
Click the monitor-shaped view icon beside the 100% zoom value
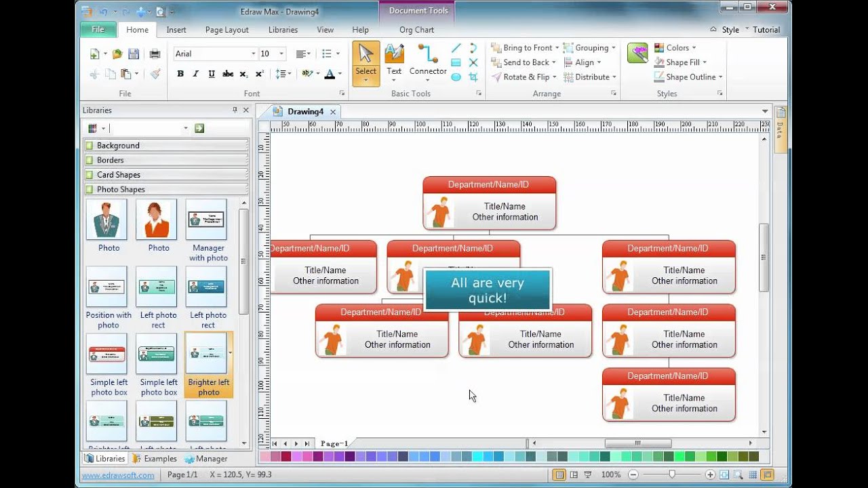(x=588, y=475)
